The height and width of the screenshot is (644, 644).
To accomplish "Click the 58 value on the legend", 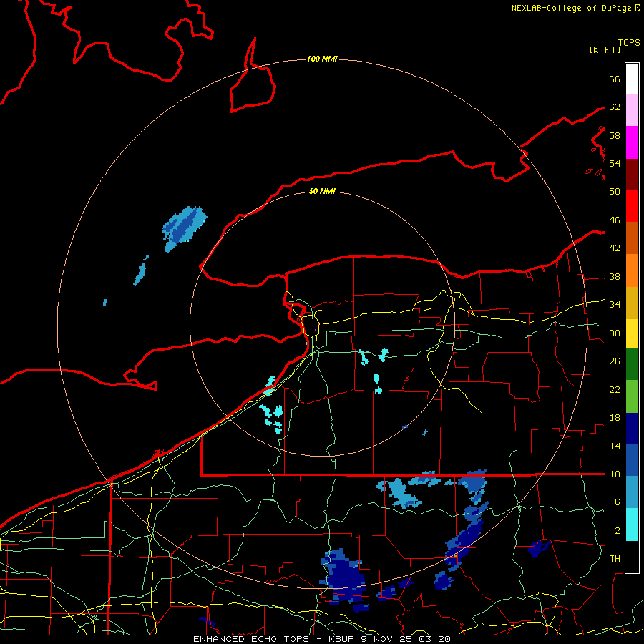I will (615, 135).
